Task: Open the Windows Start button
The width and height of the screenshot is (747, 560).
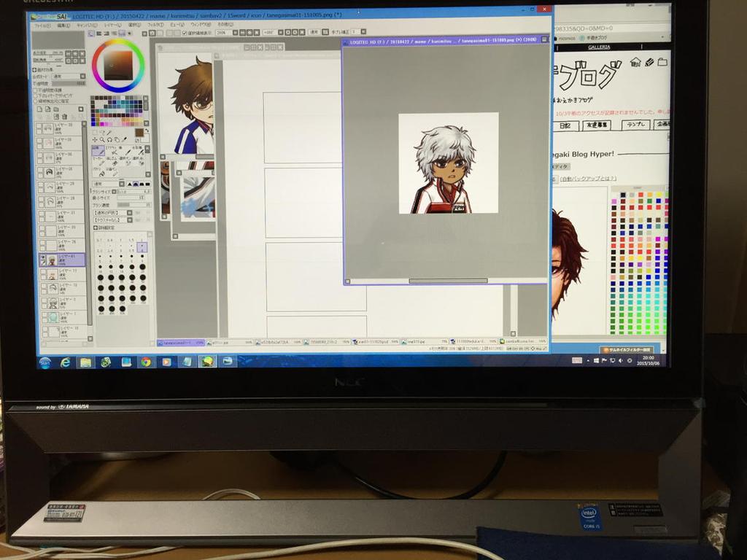Action: click(44, 363)
